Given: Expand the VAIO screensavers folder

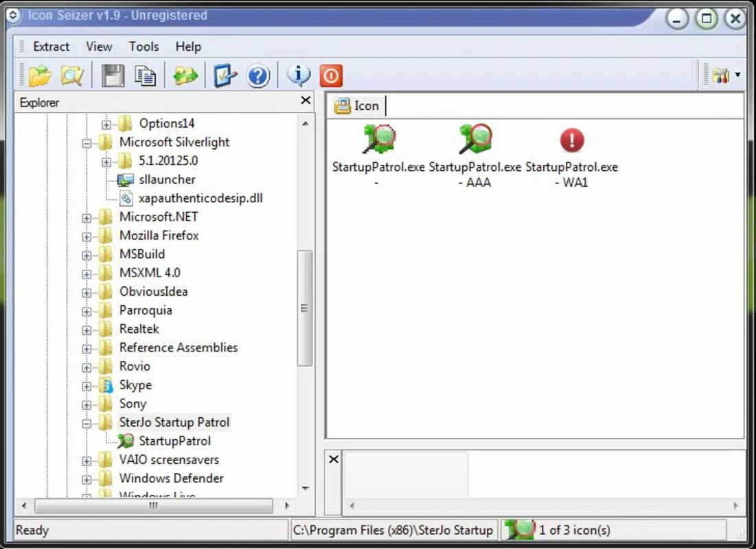Looking at the screenshot, I should point(87,461).
